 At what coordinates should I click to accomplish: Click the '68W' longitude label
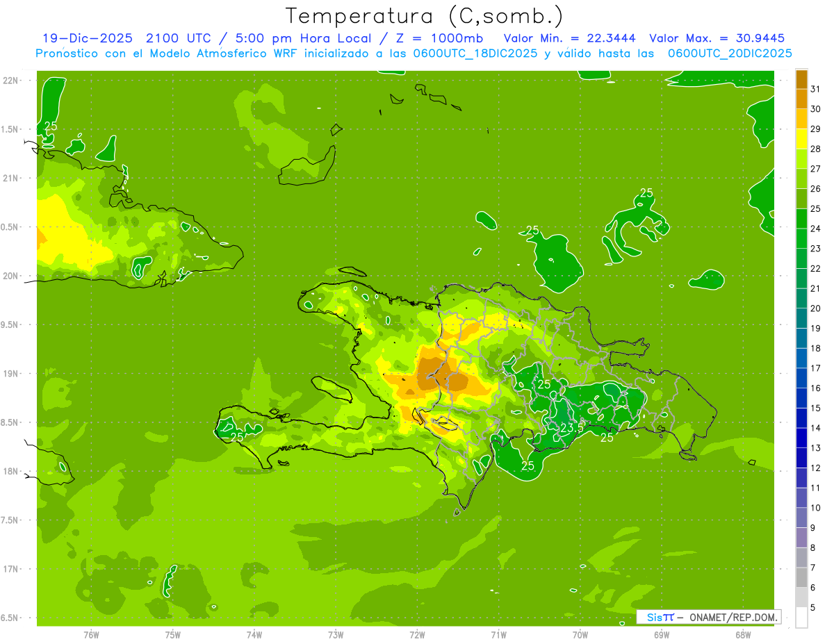pos(743,634)
